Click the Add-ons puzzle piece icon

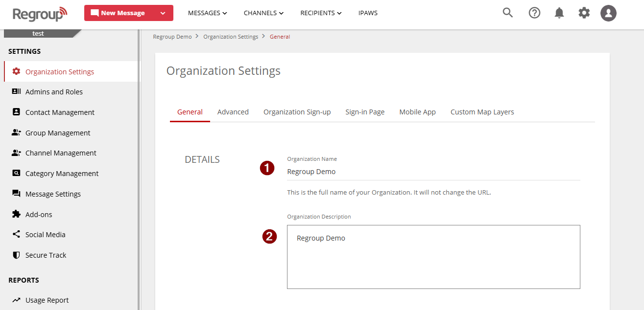pyautogui.click(x=16, y=214)
